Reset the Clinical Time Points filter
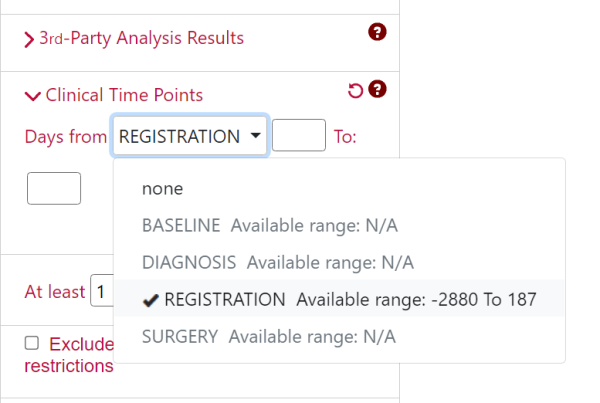The height and width of the screenshot is (403, 600). [x=355, y=91]
